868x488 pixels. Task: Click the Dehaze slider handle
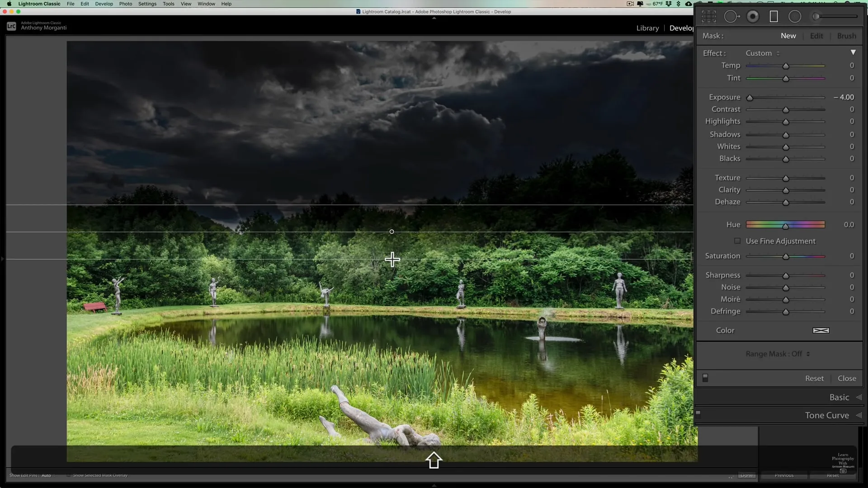click(786, 202)
